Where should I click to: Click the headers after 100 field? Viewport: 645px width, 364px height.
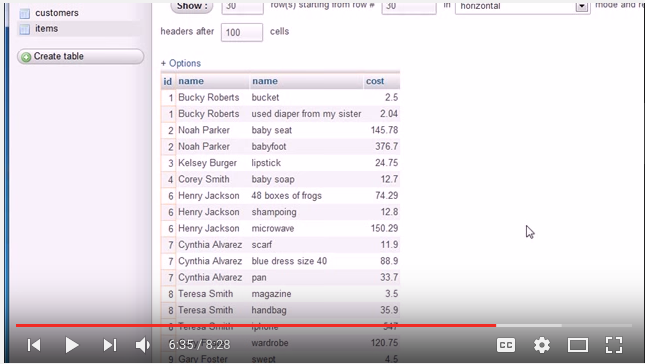(x=241, y=32)
